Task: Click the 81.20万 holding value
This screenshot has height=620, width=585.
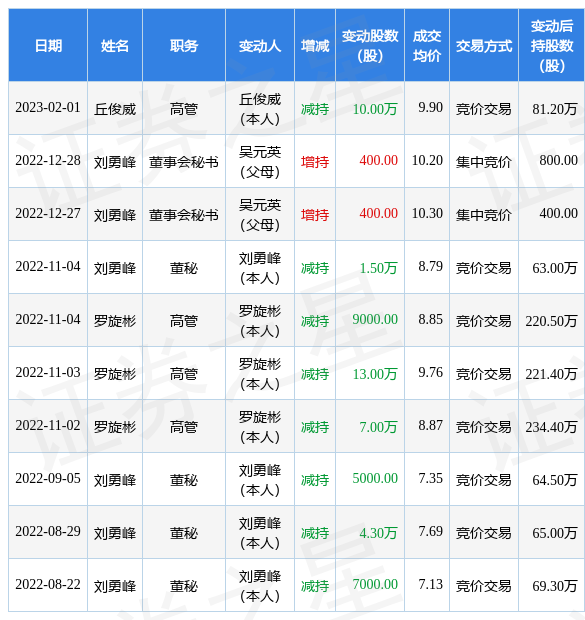Action: pyautogui.click(x=555, y=109)
